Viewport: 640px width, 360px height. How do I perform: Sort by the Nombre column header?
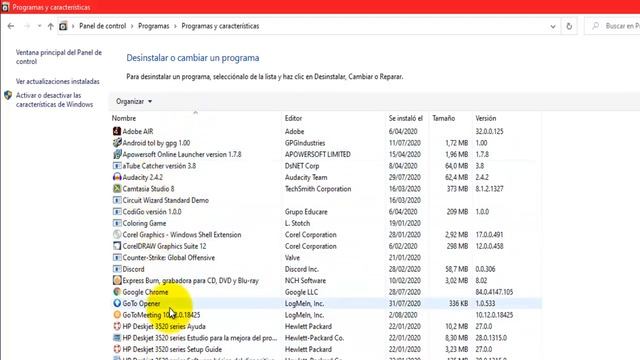pyautogui.click(x=124, y=118)
